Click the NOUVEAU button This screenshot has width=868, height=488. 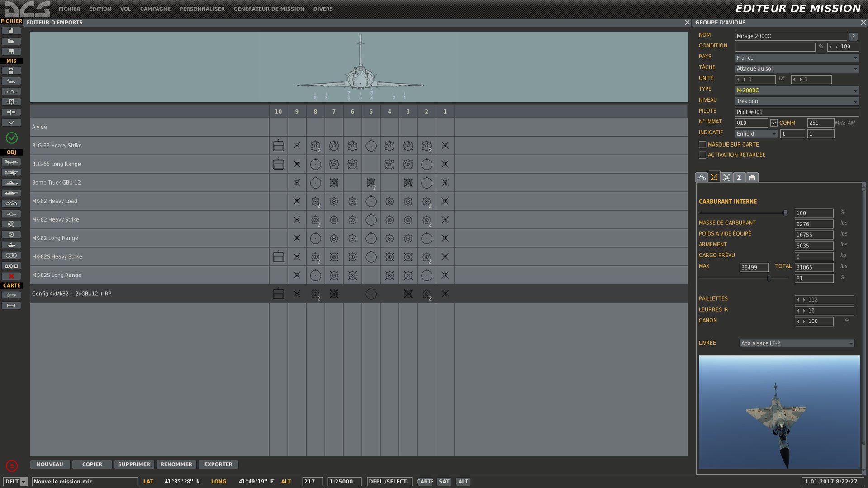(50, 464)
